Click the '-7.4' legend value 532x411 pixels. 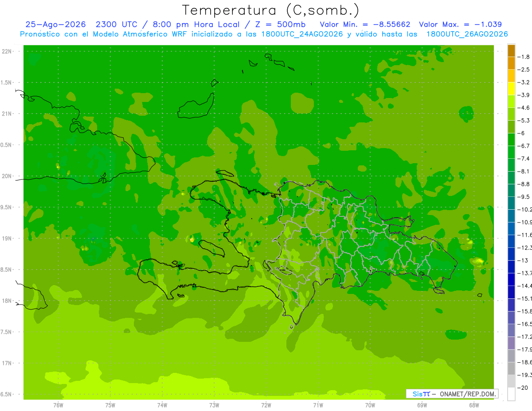[x=524, y=159]
